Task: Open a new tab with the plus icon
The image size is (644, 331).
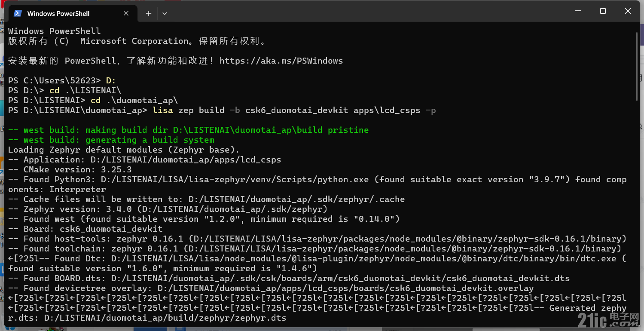Action: (149, 13)
